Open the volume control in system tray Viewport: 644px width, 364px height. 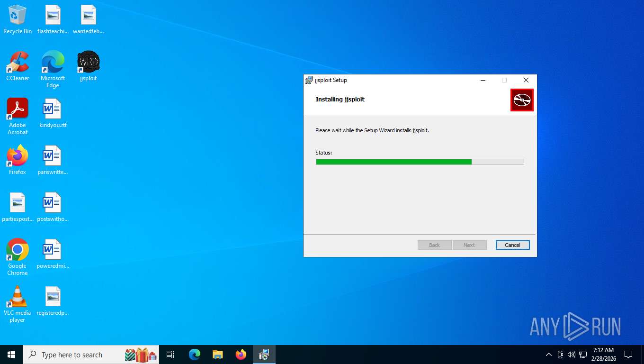[572, 355]
